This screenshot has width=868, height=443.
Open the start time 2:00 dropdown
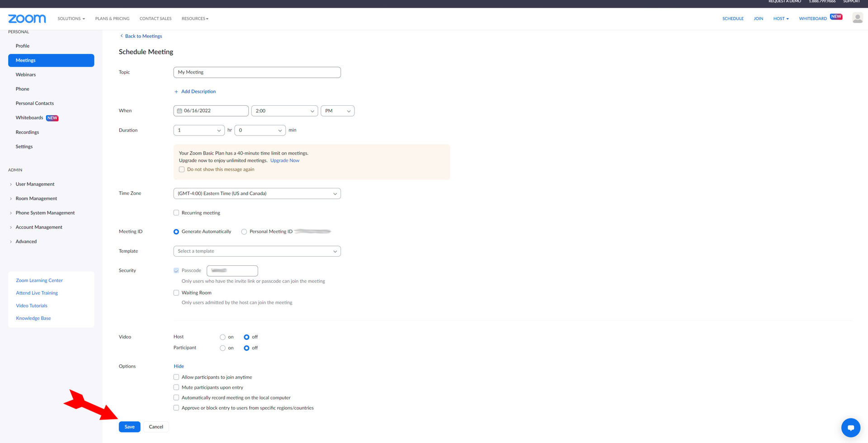(x=284, y=111)
